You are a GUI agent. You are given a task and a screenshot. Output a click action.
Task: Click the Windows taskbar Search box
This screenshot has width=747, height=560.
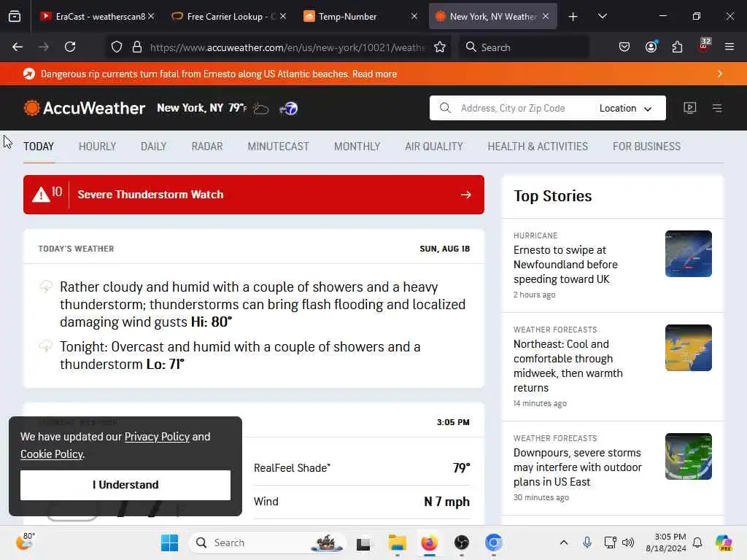(x=268, y=542)
